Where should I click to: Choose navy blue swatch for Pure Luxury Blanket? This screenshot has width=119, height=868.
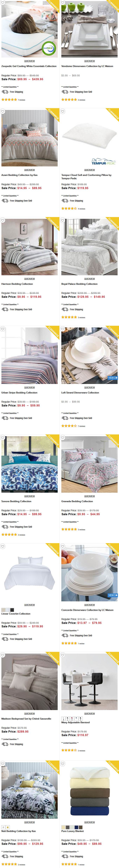click(x=76, y=827)
